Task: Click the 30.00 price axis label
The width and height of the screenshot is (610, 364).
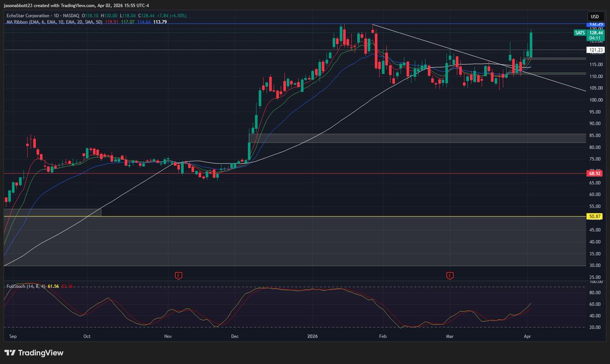Action: click(x=595, y=265)
